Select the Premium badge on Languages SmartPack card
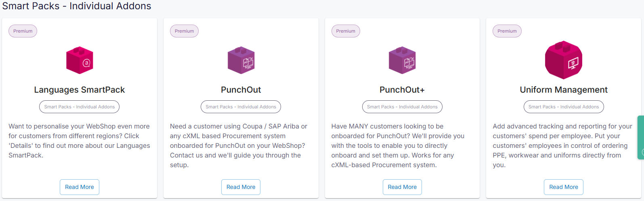The image size is (644, 201). click(23, 31)
